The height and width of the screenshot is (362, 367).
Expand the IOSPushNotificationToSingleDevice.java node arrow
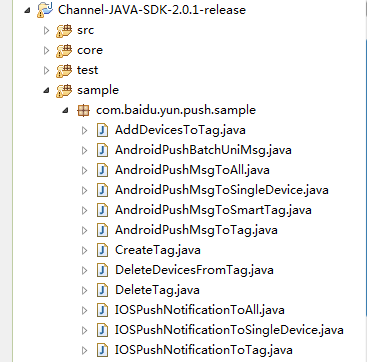[85, 330]
